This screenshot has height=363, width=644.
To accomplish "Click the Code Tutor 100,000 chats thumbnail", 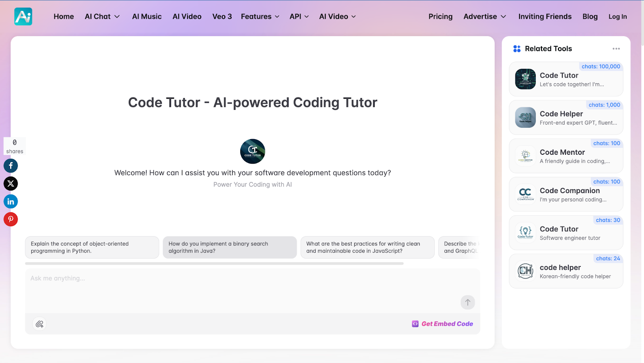I will (526, 79).
